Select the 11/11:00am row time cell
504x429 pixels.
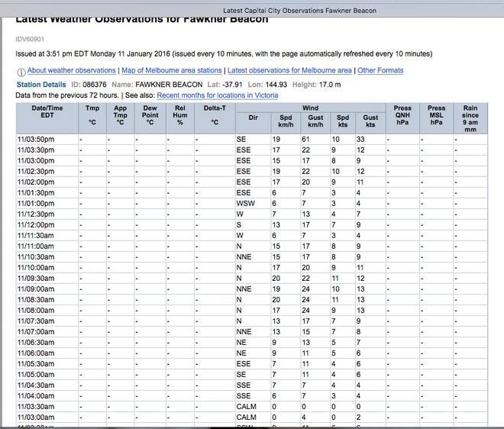47,246
